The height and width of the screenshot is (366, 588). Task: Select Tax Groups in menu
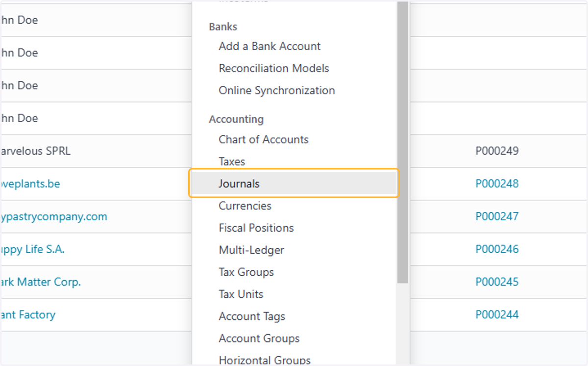tap(246, 272)
